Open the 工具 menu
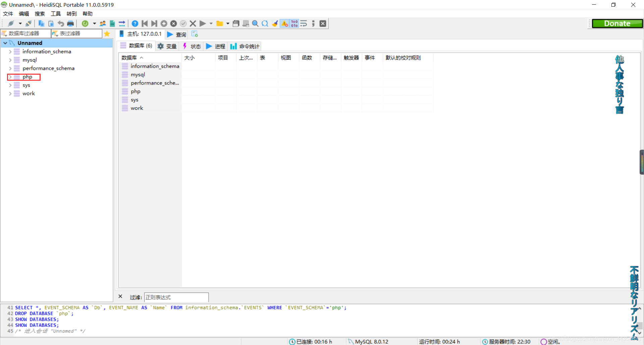Image resolution: width=644 pixels, height=345 pixels. coord(56,14)
